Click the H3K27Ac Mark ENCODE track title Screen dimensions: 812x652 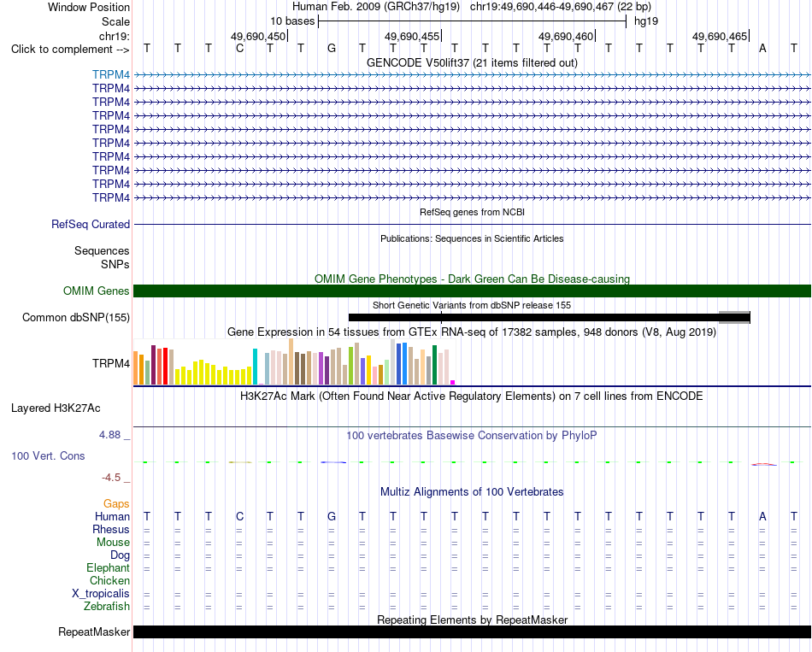coord(472,396)
